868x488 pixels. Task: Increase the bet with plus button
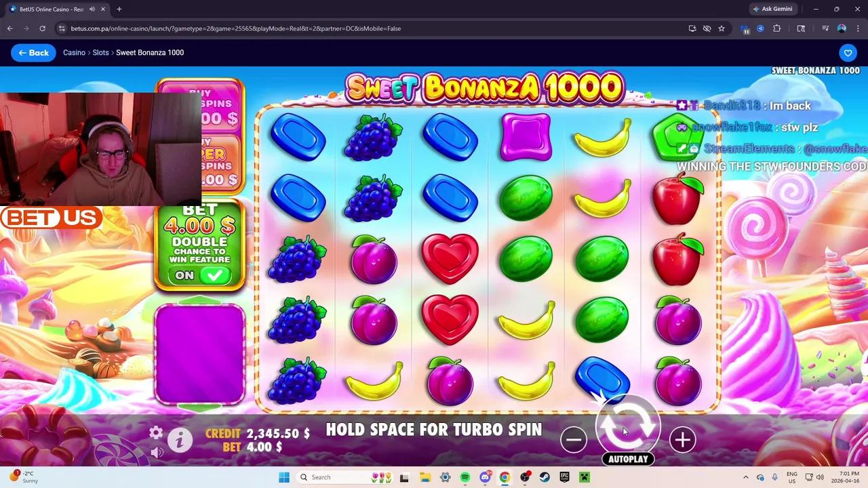682,440
